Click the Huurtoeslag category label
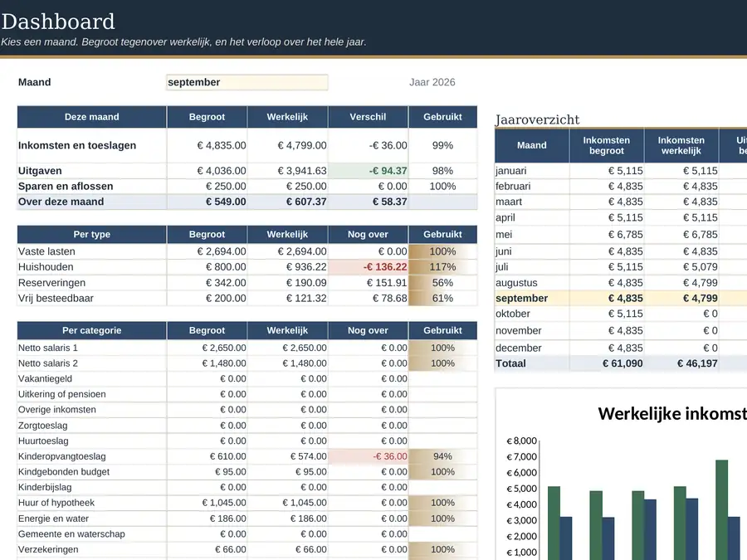 point(43,441)
